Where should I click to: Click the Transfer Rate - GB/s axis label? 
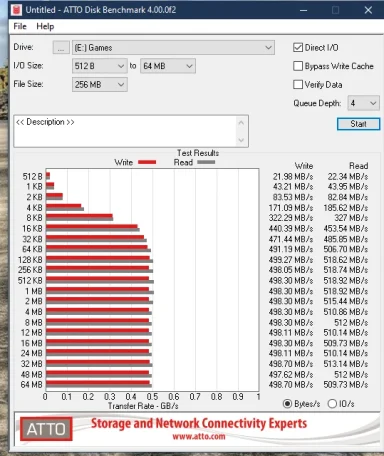point(143,406)
